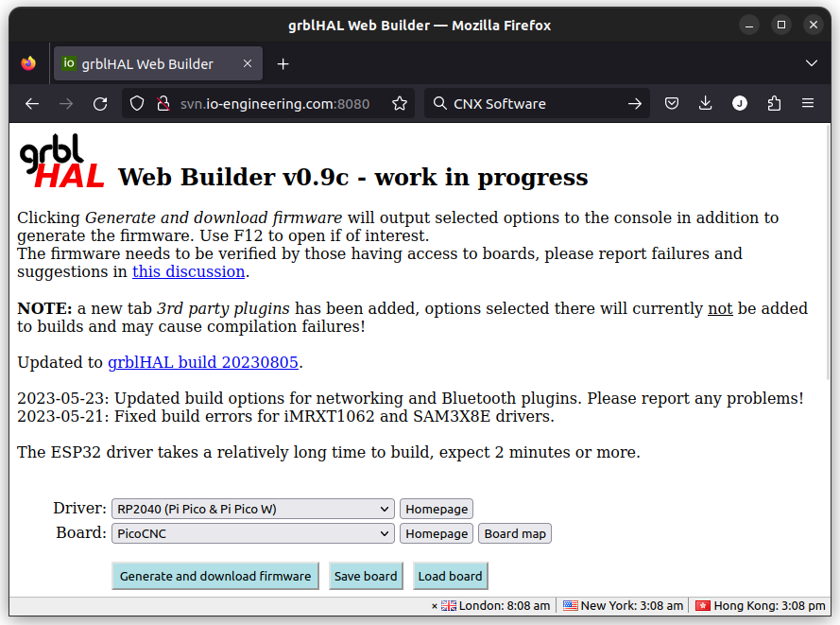Open the Driver Homepage button
Screen dimensions: 840x625
pos(437,509)
